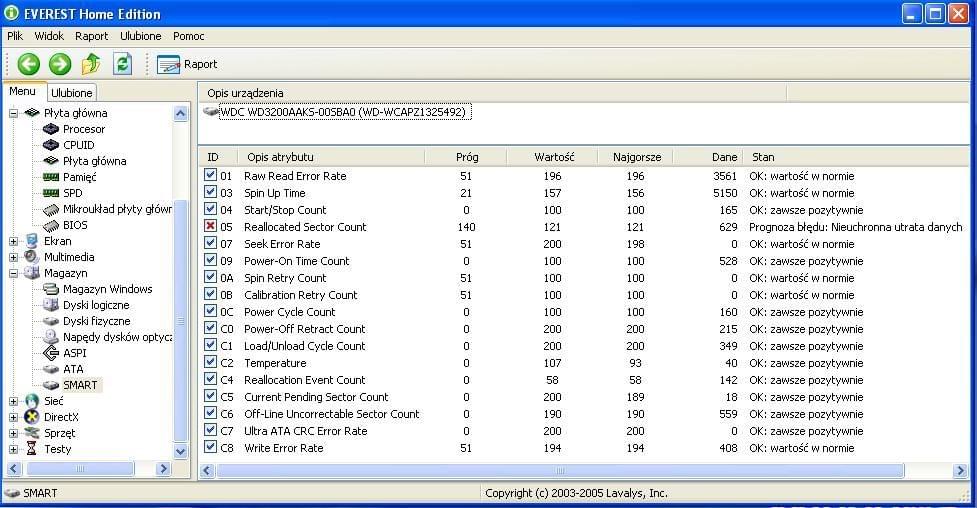977x508 pixels.
Task: Click the Up level arrow icon
Action: (91, 64)
